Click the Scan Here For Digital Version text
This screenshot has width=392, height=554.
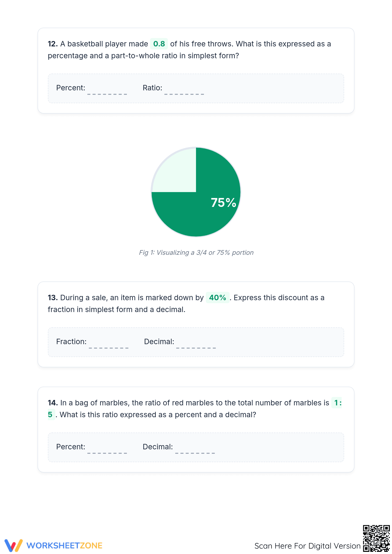308,546
